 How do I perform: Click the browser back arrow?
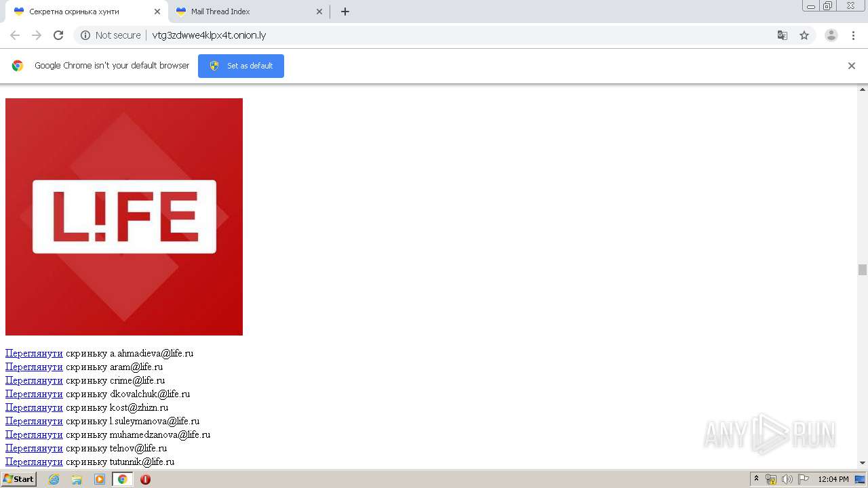15,35
